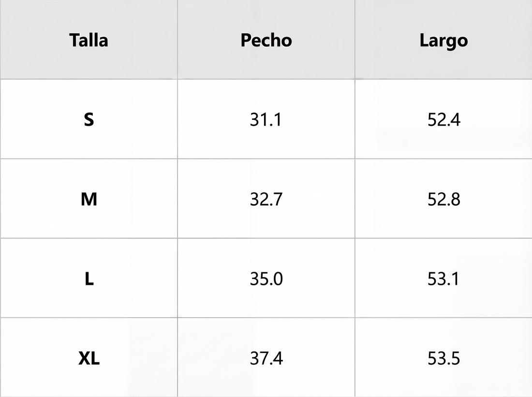Select the Pecho value 35.0

266,279
